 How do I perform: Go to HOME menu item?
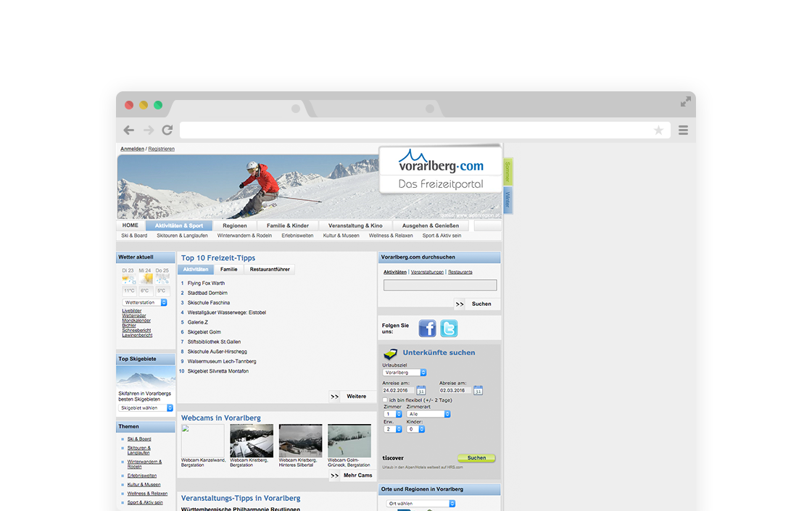[130, 225]
